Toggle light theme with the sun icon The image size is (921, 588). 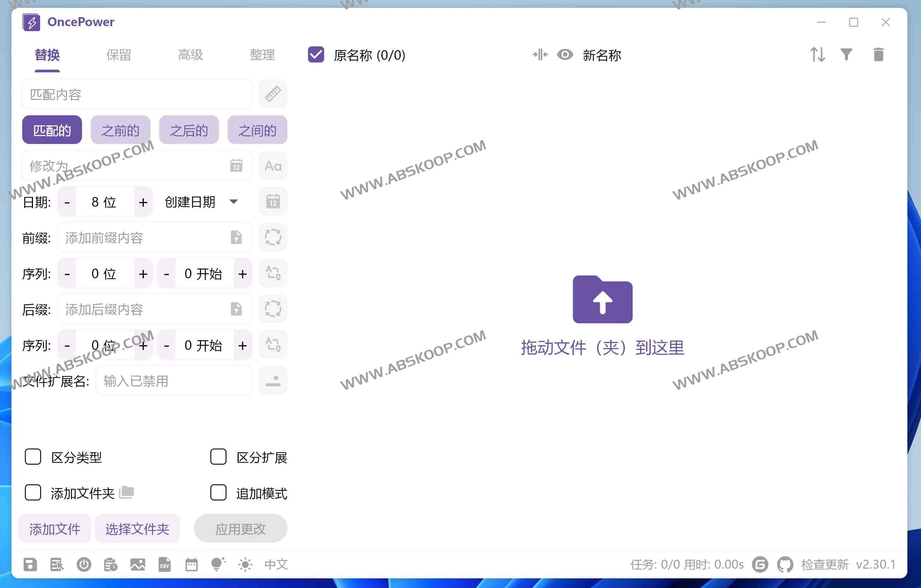click(x=245, y=564)
